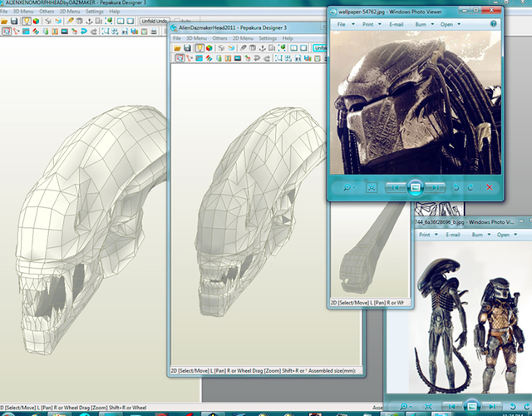532x416 pixels.
Task: Go to next photo in wallpaper-54762 viewer
Action: click(x=436, y=187)
